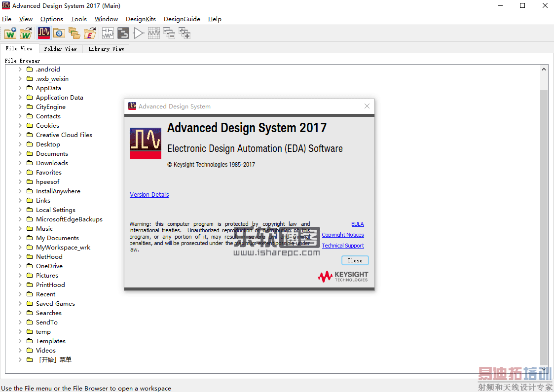
Task: Click the folder icon with blue power symbol
Action: tap(59, 33)
